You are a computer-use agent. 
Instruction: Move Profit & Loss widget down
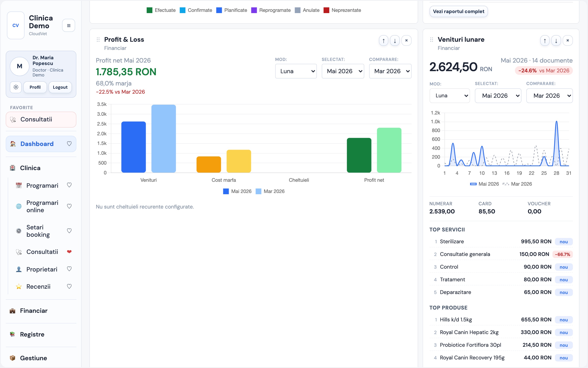395,40
